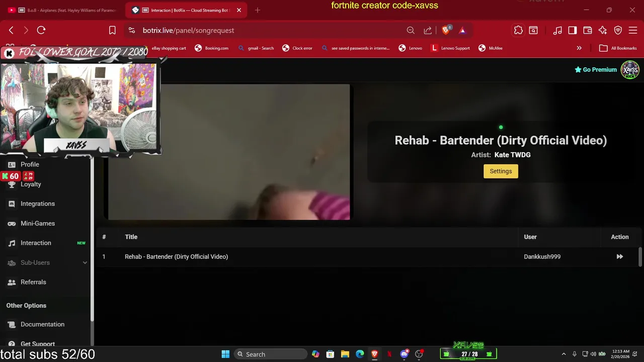Open the Xavss account avatar menu

[630, 70]
